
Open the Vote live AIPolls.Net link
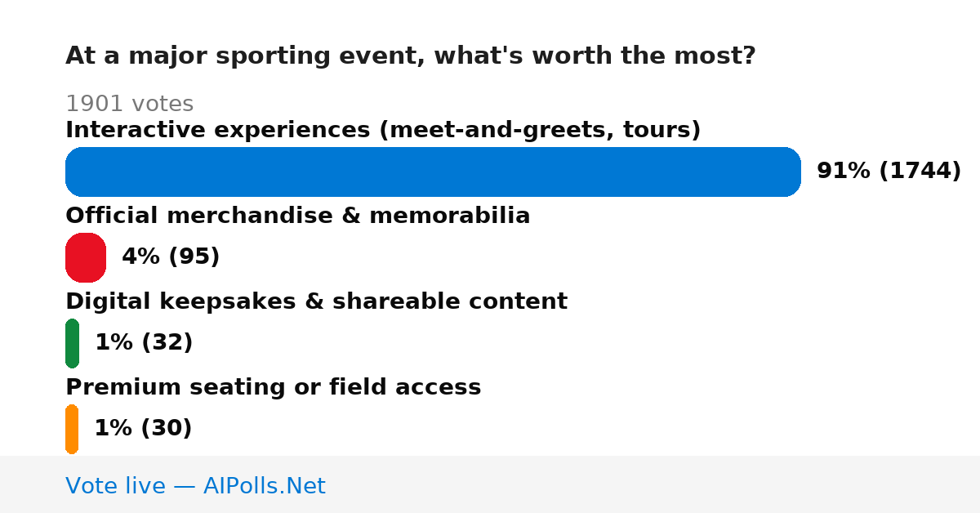point(195,486)
